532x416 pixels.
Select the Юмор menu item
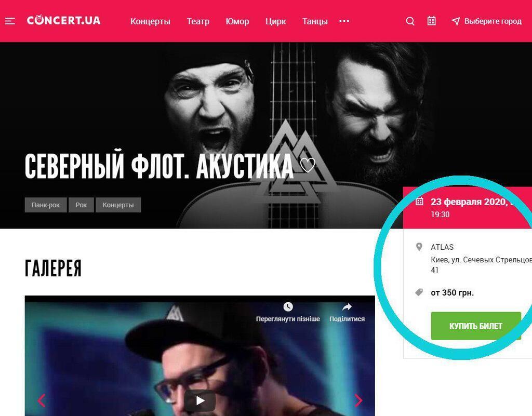coord(237,21)
